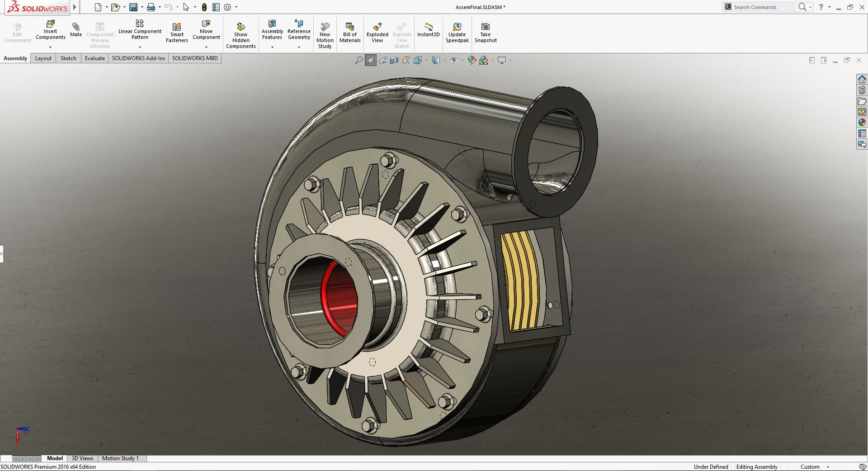The width and height of the screenshot is (868, 471).
Task: Open File Explorer task pane tab
Action: [862, 101]
